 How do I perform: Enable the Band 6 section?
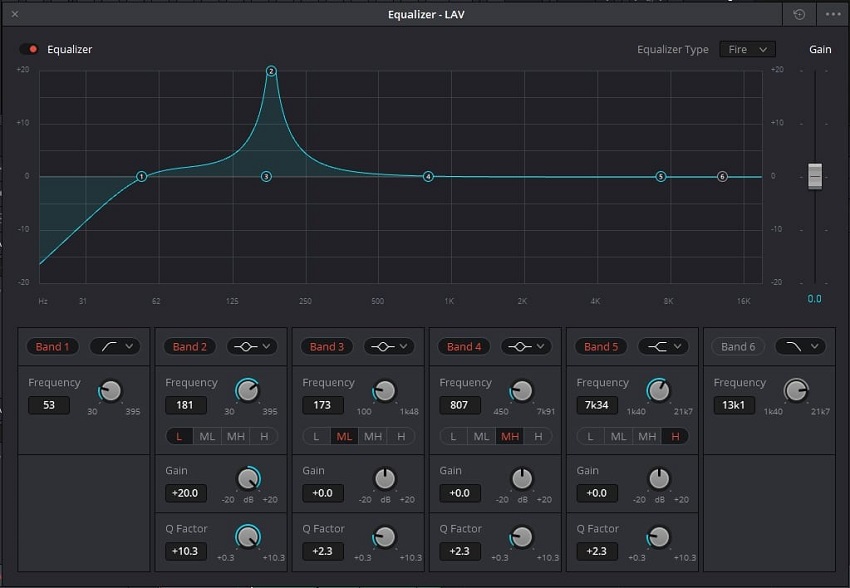[736, 346]
